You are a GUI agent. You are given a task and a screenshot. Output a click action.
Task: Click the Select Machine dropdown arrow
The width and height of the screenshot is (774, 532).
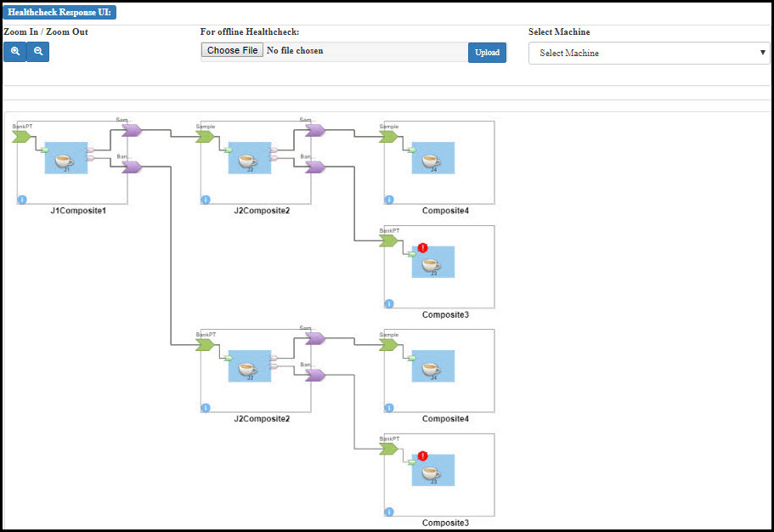coord(762,53)
